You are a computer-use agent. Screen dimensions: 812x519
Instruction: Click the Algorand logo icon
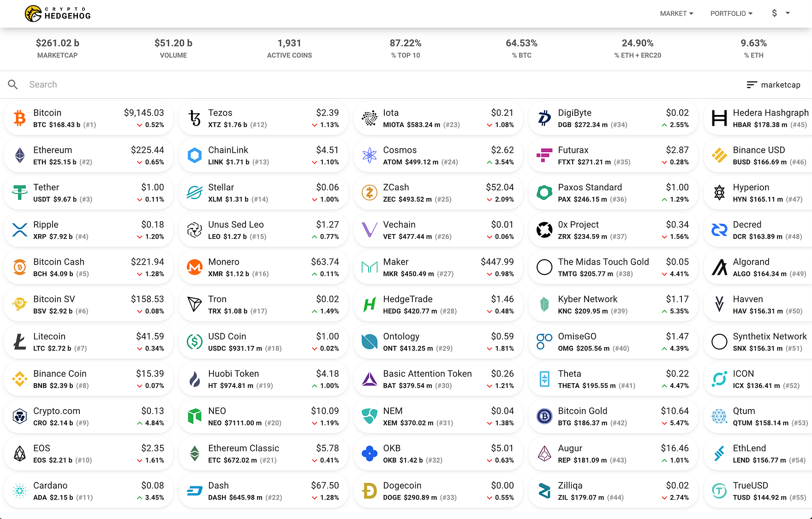pos(719,267)
